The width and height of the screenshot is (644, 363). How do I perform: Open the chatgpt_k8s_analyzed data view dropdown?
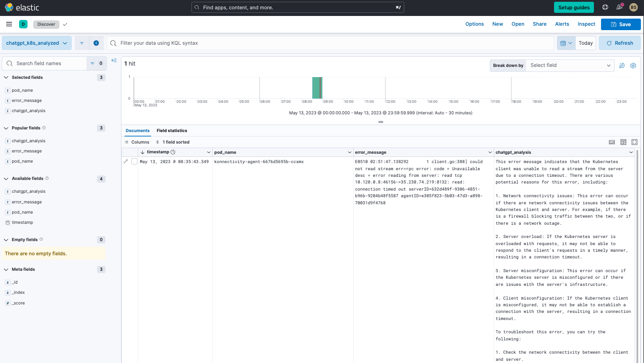[x=36, y=43]
